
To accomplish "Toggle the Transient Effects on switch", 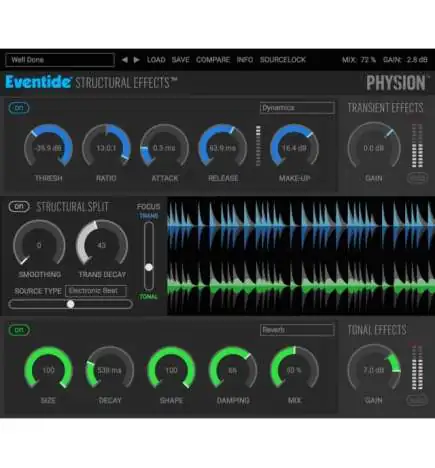I will click(19, 108).
